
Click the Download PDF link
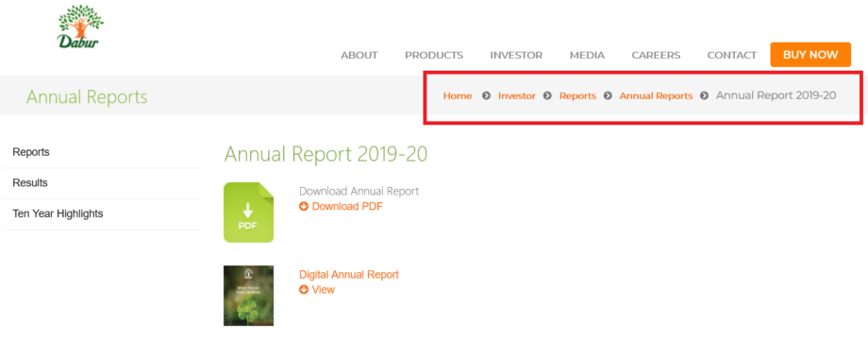coord(347,207)
